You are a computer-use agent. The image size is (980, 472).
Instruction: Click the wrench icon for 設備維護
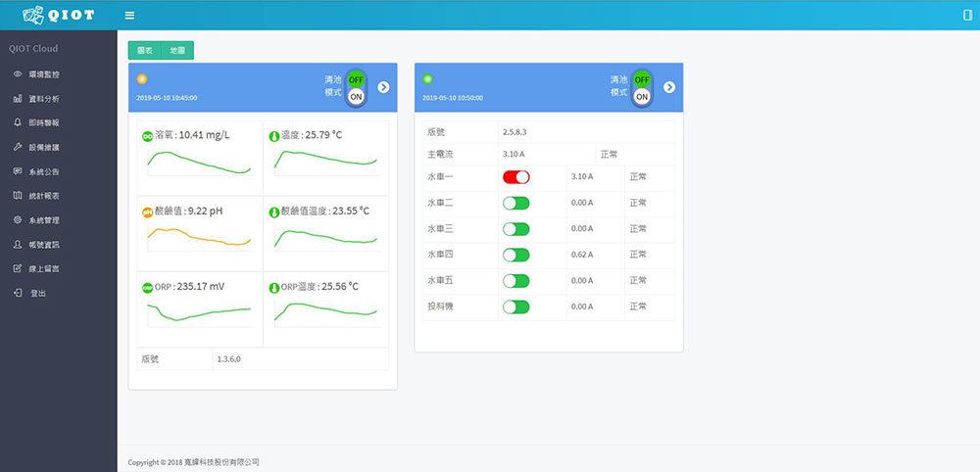click(x=18, y=147)
